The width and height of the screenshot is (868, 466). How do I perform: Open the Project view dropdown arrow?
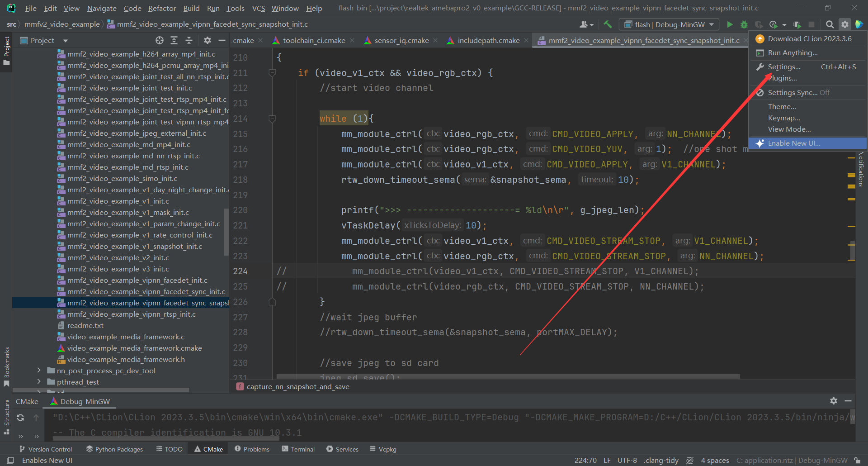[66, 40]
